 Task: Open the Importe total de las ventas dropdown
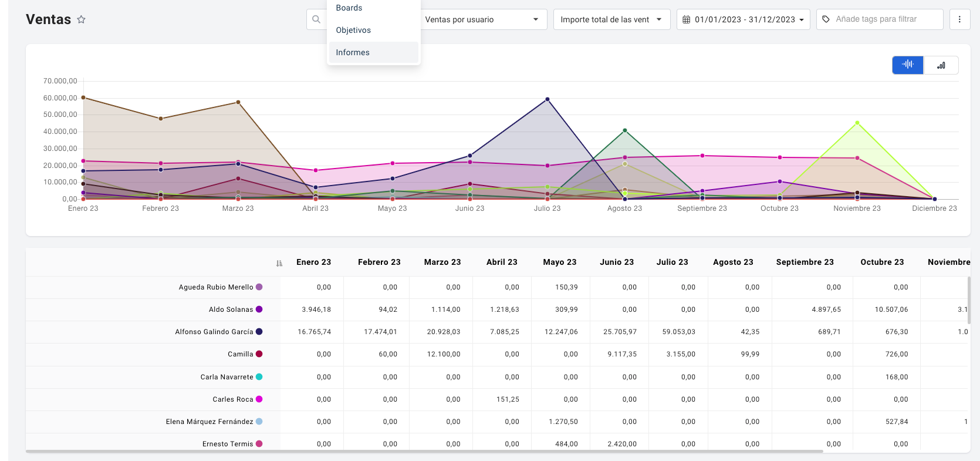[611, 19]
